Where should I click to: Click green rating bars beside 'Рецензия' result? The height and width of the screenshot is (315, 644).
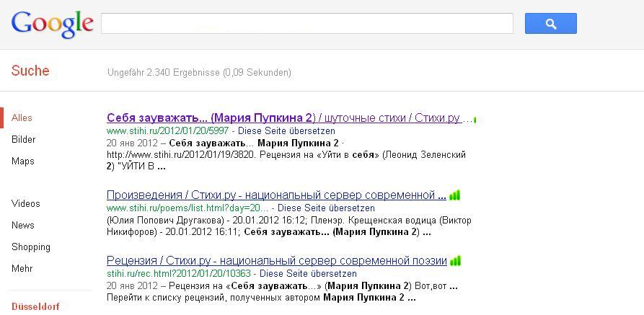click(455, 261)
